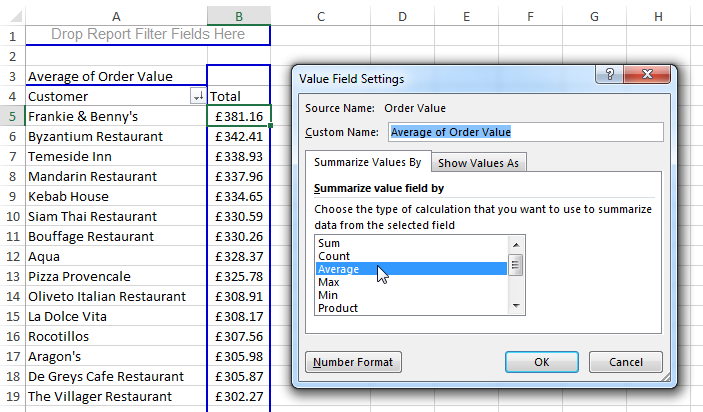The height and width of the screenshot is (412, 703).
Task: Click the OK button
Action: coord(541,362)
